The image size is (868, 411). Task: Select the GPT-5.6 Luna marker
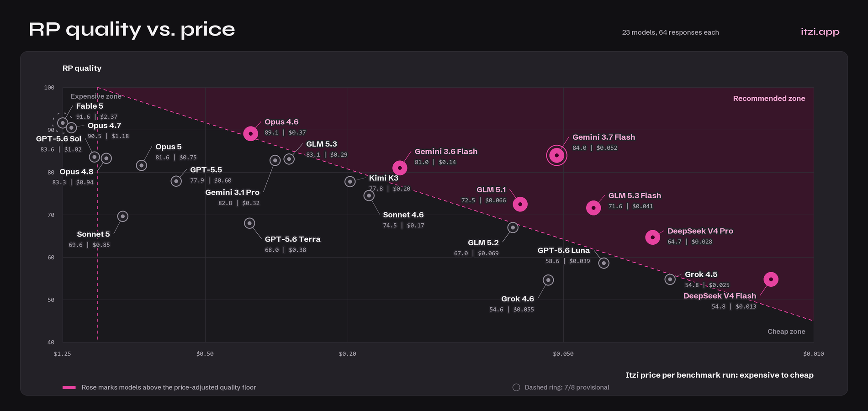[603, 263]
